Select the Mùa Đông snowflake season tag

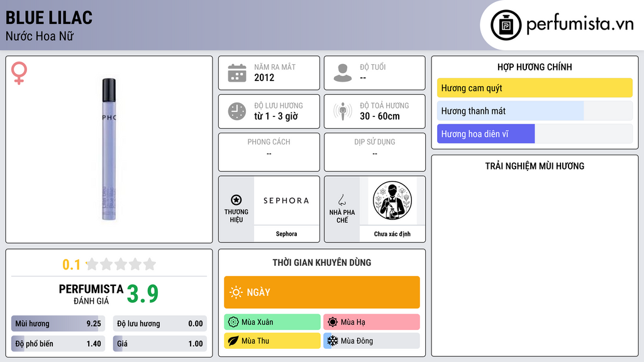pyautogui.click(x=371, y=341)
